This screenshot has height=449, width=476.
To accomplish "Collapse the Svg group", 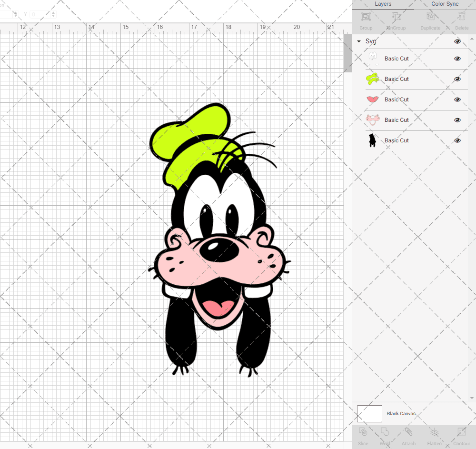I will pyautogui.click(x=359, y=41).
